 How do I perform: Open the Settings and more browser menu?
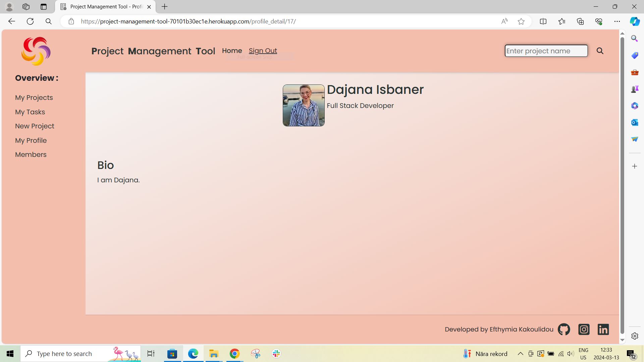618,21
